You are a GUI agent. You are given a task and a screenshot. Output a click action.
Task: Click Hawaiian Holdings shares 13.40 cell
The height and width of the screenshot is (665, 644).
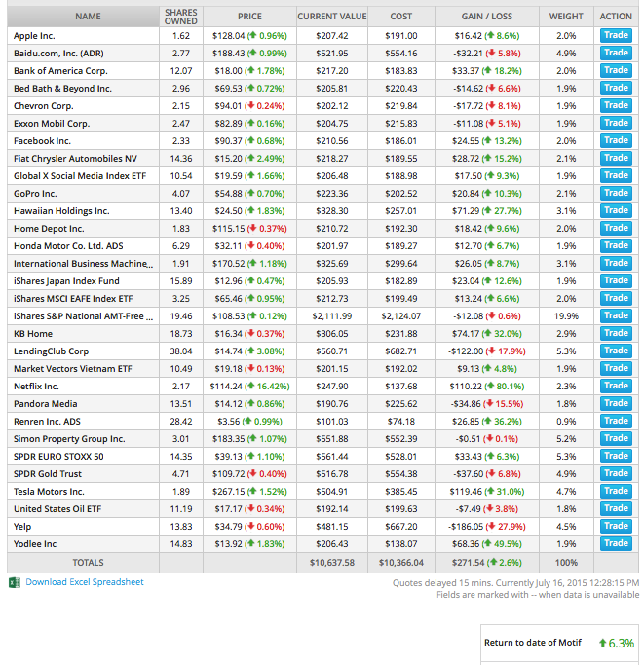[181, 211]
